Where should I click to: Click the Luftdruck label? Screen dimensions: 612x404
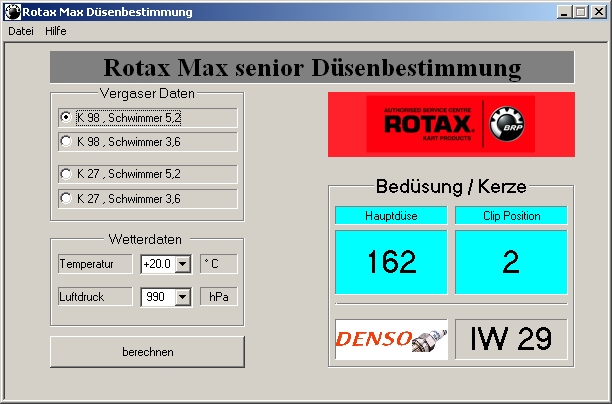click(95, 297)
